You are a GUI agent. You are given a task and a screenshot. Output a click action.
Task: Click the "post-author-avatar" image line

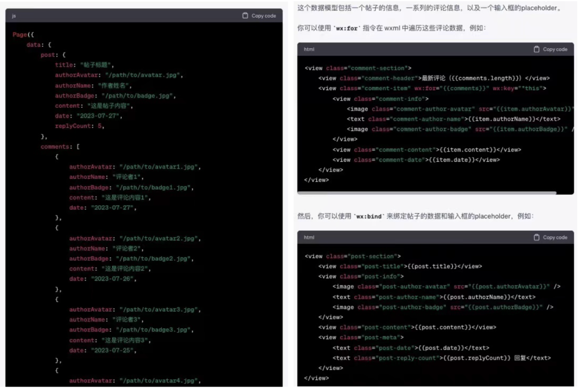(x=446, y=287)
